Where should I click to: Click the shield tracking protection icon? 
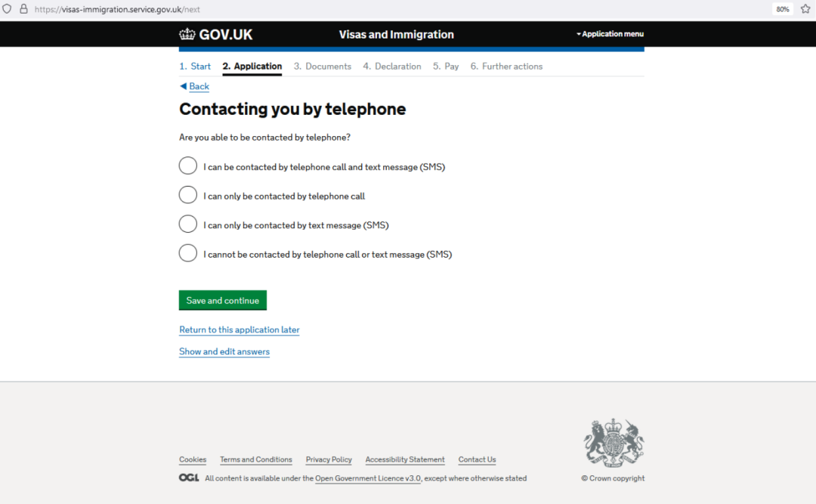8,9
